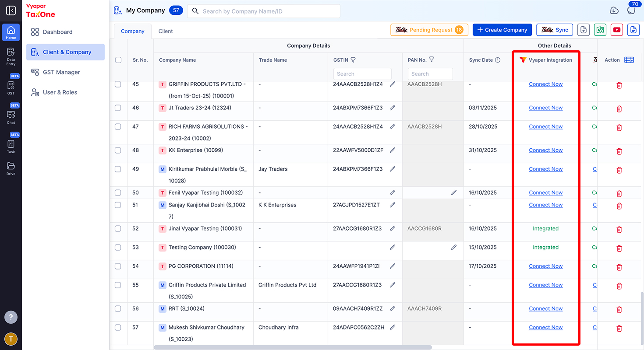The width and height of the screenshot is (644, 350).
Task: Open Tally Pending Request button
Action: (429, 30)
